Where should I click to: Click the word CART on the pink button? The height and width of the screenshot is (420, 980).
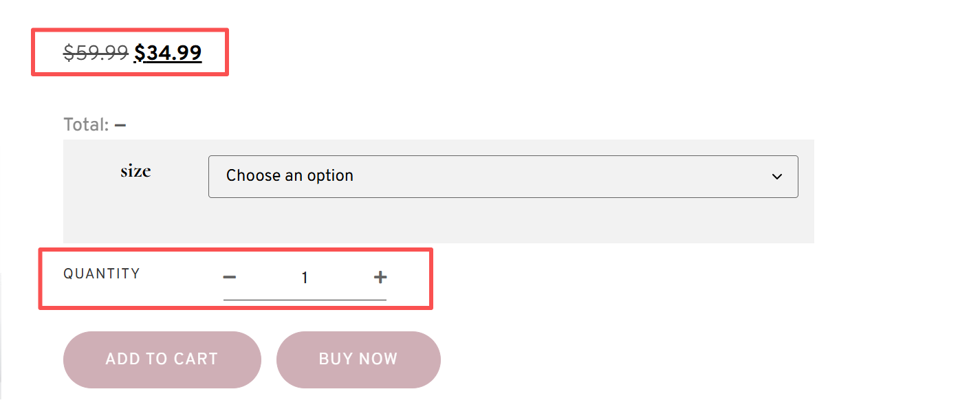pyautogui.click(x=195, y=359)
